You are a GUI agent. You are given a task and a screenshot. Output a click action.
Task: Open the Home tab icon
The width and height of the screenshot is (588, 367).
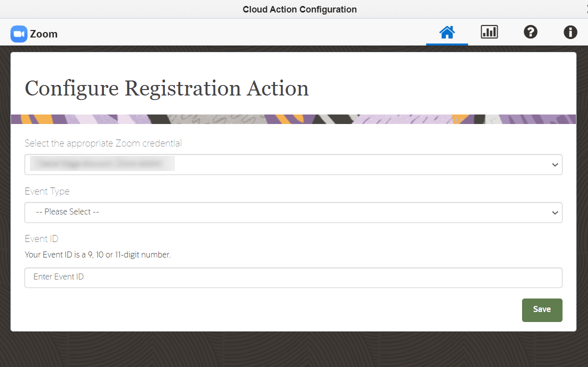coord(447,32)
